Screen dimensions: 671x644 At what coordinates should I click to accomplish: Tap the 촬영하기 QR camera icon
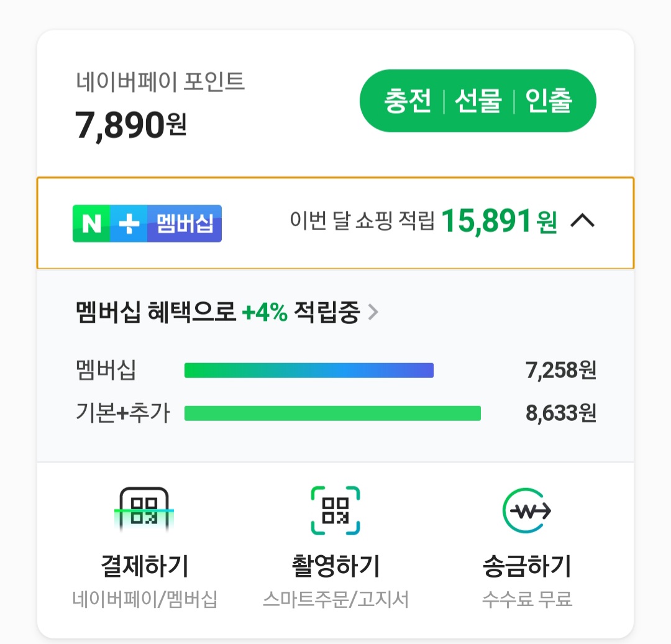click(x=335, y=511)
